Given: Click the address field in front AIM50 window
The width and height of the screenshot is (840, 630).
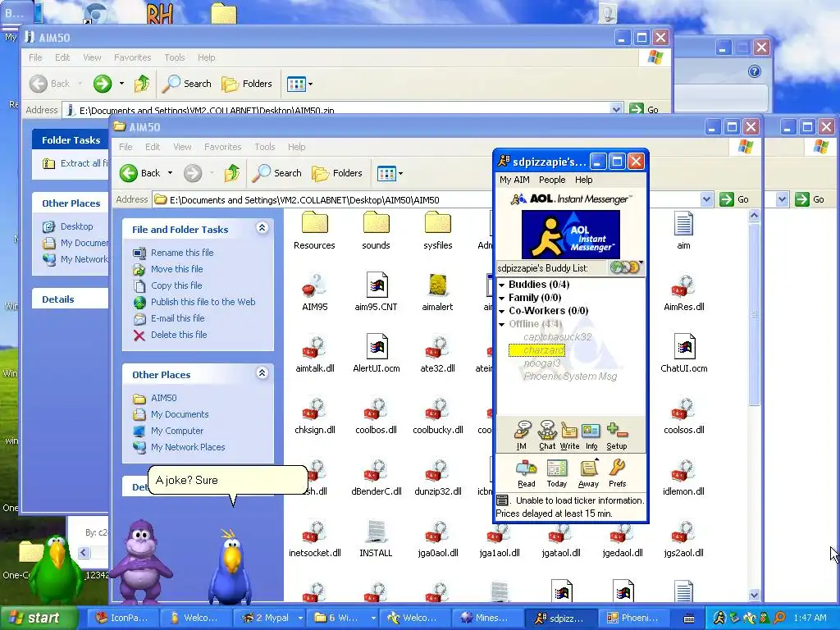Looking at the screenshot, I should pyautogui.click(x=426, y=200).
